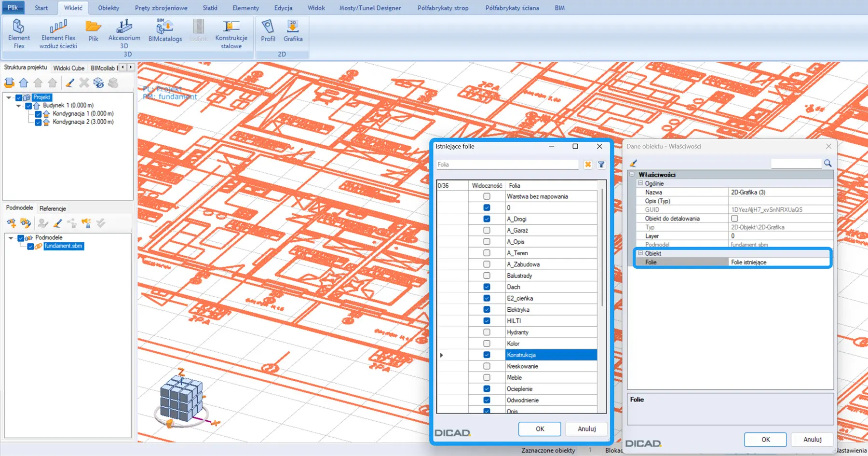
Task: Focus the Folia filter input field
Action: [x=507, y=165]
